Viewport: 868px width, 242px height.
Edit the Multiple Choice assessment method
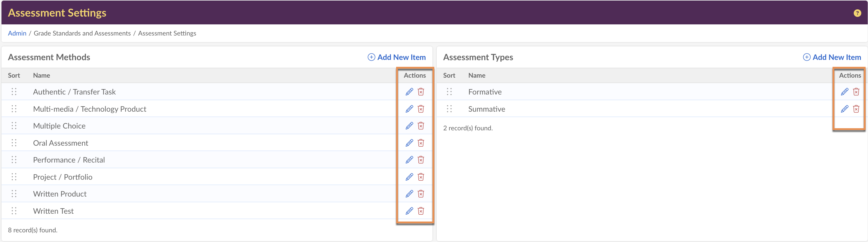click(x=409, y=126)
